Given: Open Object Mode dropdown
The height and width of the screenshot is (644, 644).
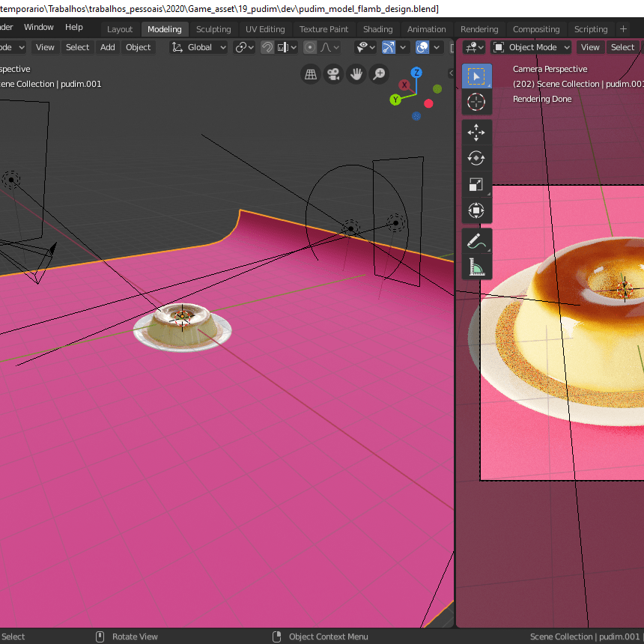Looking at the screenshot, I should (532, 47).
